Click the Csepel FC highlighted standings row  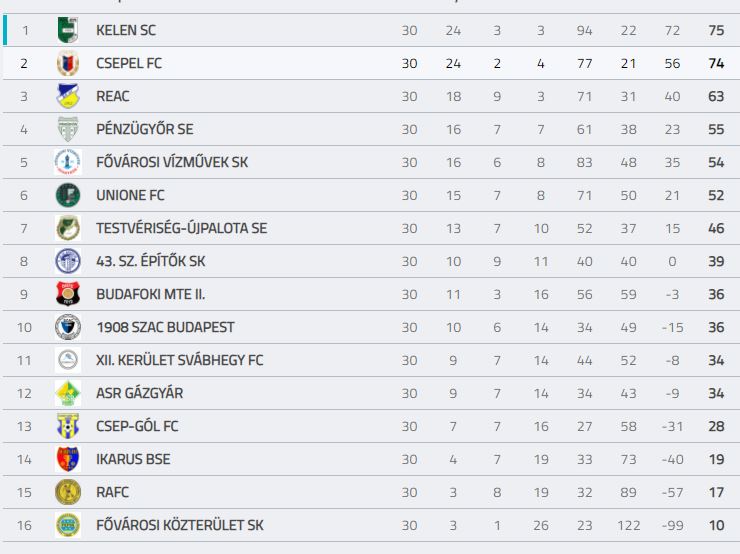[370, 63]
